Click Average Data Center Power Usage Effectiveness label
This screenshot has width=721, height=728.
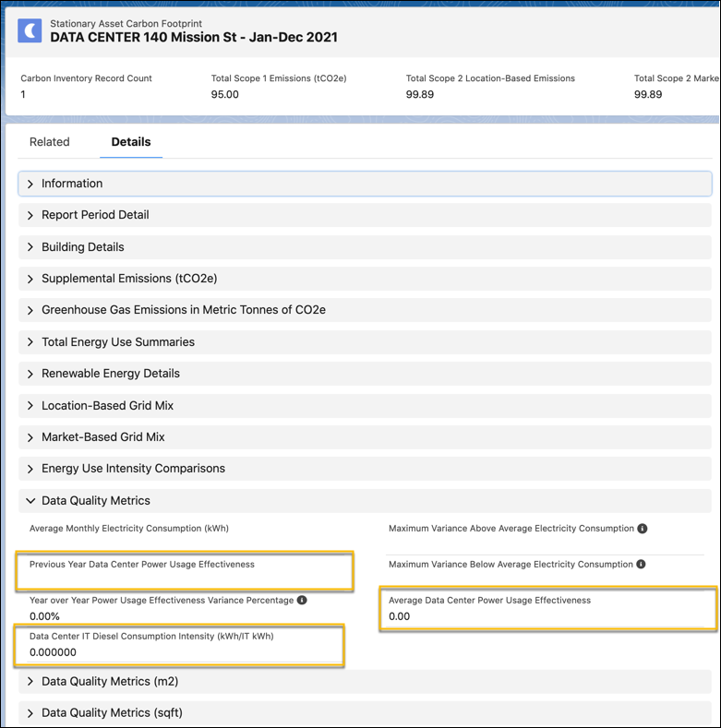pyautogui.click(x=489, y=601)
